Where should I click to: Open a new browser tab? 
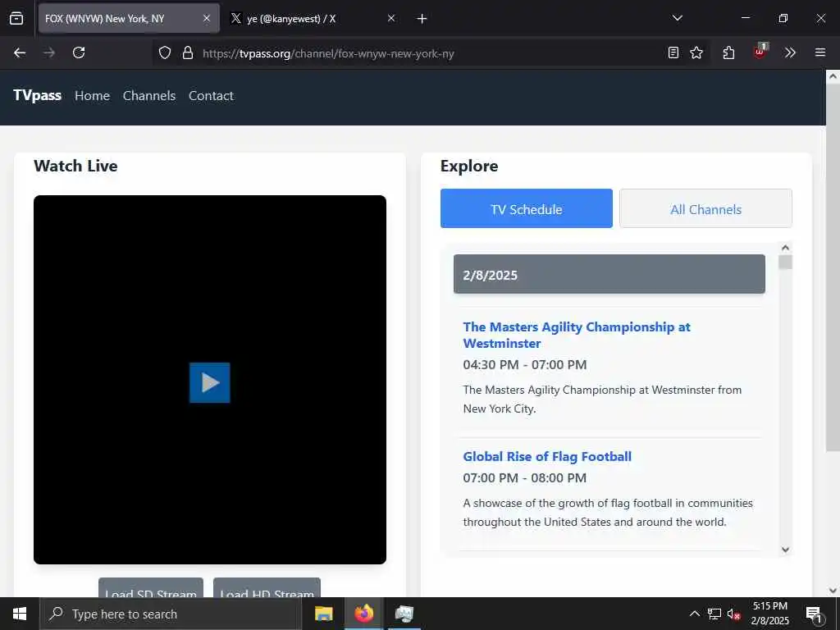[422, 19]
